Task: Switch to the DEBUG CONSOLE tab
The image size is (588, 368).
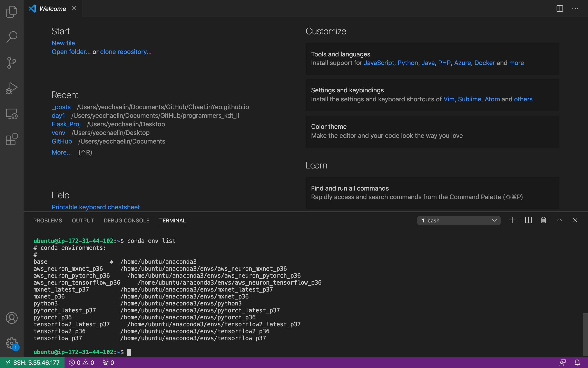Action: pos(127,221)
